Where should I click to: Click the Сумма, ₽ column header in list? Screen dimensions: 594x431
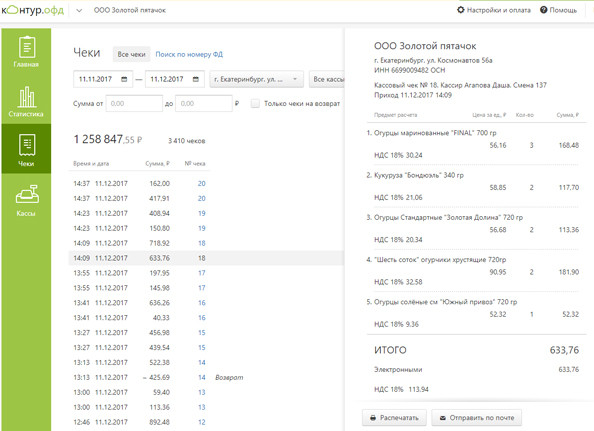click(158, 164)
